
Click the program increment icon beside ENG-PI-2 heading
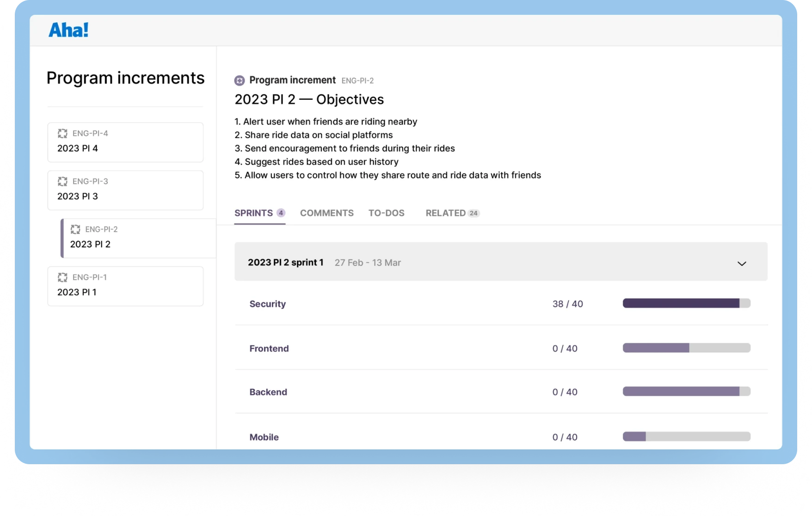(x=240, y=80)
